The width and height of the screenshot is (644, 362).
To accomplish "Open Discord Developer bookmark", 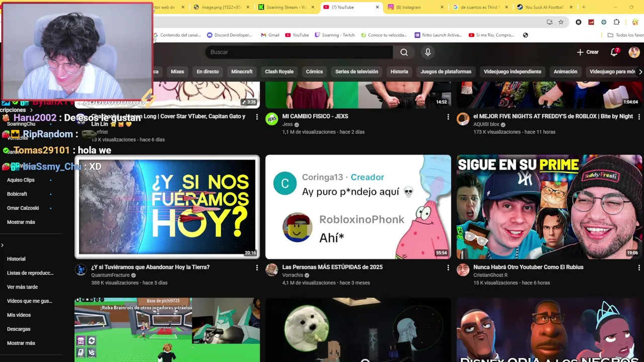I will pos(229,35).
